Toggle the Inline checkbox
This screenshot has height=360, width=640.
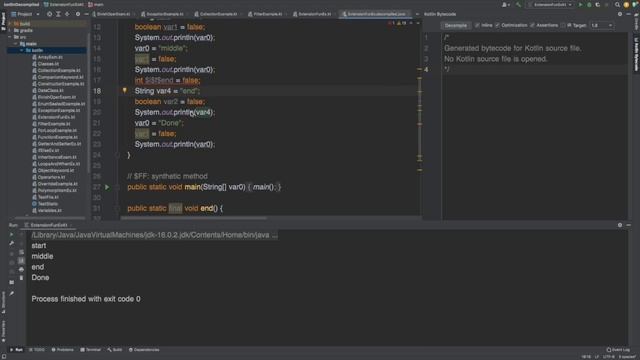coord(477,25)
